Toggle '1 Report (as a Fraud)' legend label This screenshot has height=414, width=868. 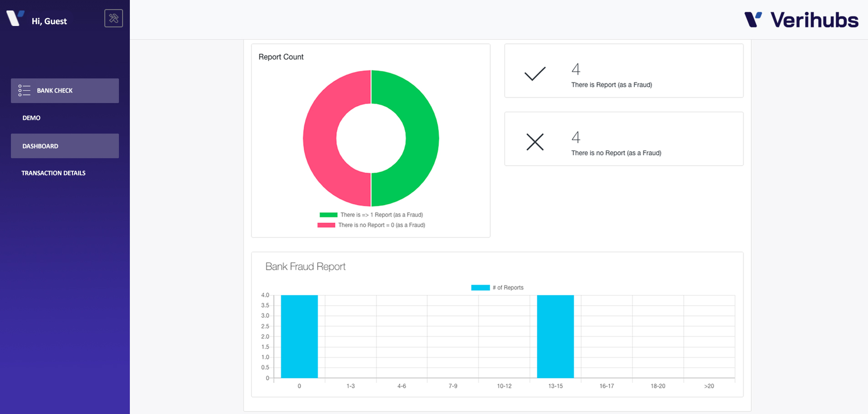pos(382,215)
